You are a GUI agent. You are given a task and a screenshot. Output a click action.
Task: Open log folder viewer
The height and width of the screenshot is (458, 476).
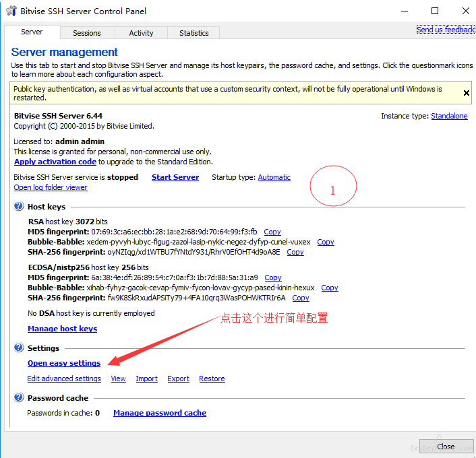pos(51,187)
